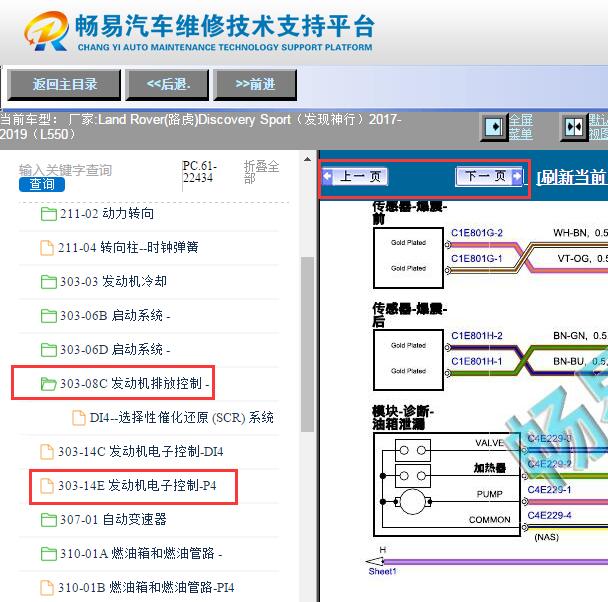This screenshot has height=602, width=608.
Task: Click wire label WH-BN
Action: tap(571, 233)
